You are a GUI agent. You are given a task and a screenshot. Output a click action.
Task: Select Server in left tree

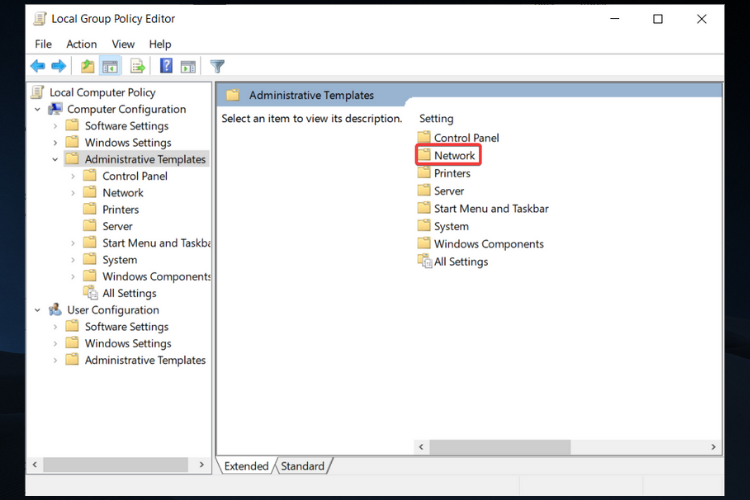tap(117, 226)
